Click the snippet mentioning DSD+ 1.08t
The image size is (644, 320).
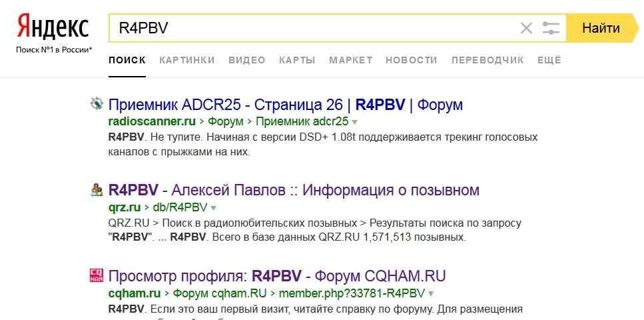tap(323, 145)
